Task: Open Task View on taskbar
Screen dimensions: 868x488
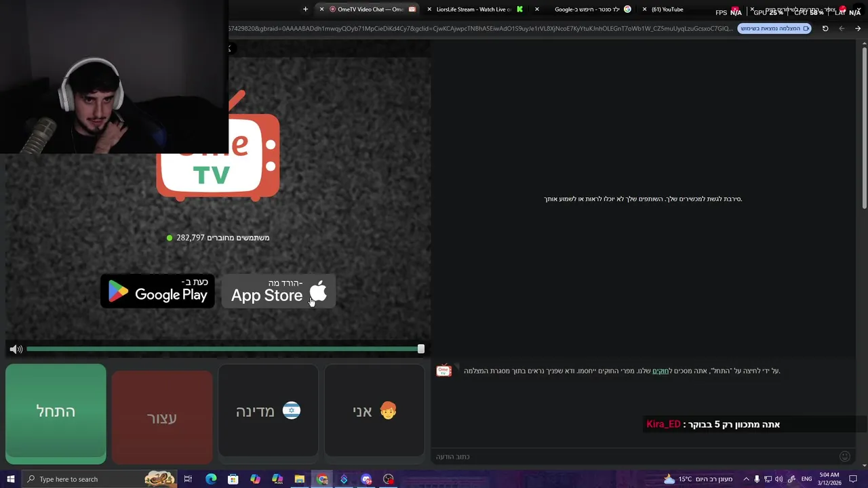Action: click(188, 479)
